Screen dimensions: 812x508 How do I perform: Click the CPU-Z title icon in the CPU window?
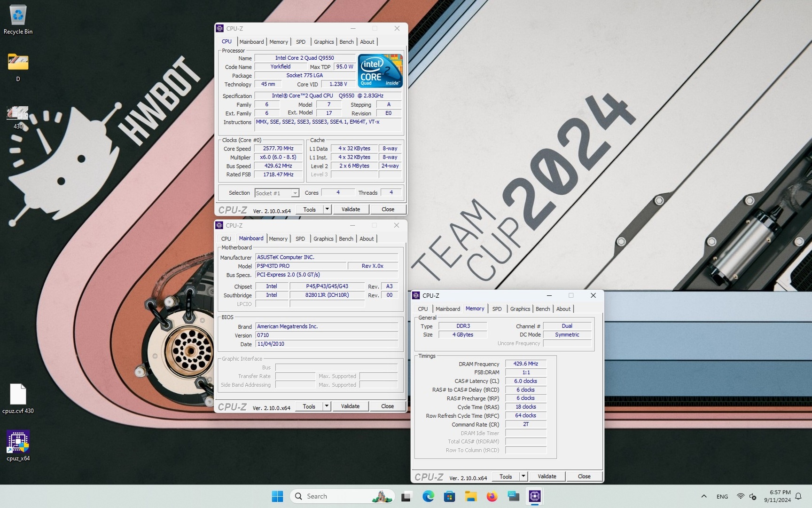pyautogui.click(x=219, y=28)
